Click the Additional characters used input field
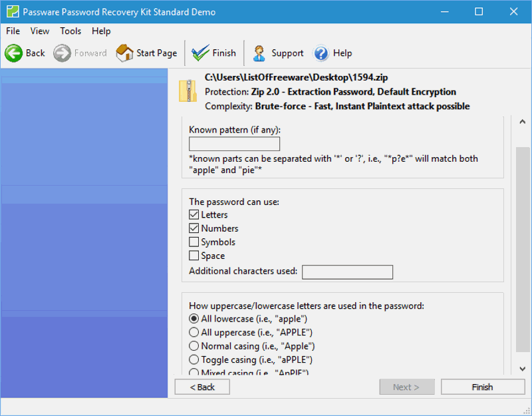The height and width of the screenshot is (416, 532). click(x=347, y=272)
